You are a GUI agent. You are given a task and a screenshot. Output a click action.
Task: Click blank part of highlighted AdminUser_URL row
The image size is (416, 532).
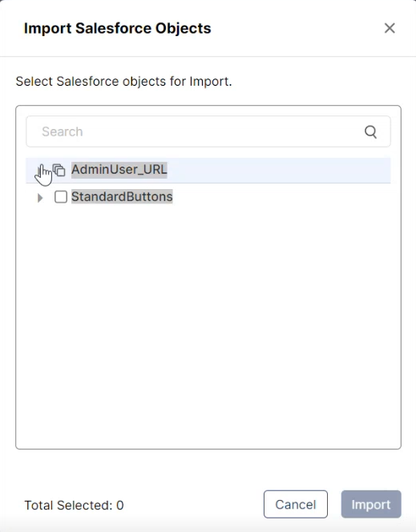point(278,170)
